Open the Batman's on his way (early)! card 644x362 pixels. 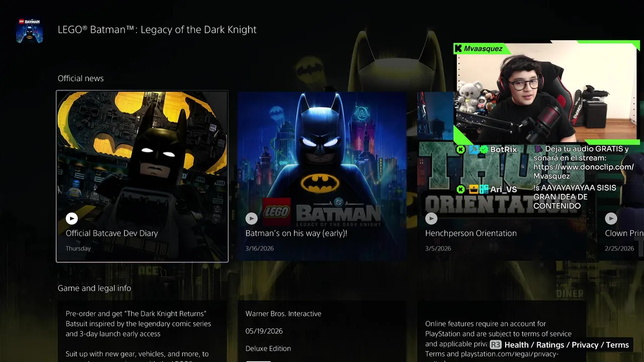[321, 176]
